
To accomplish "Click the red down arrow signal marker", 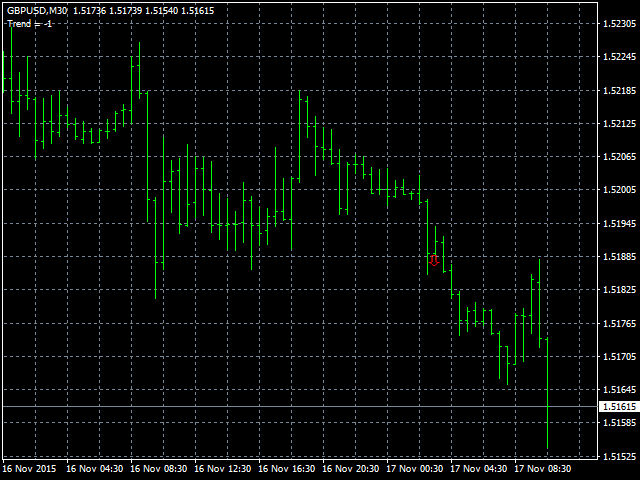I will [x=434, y=260].
